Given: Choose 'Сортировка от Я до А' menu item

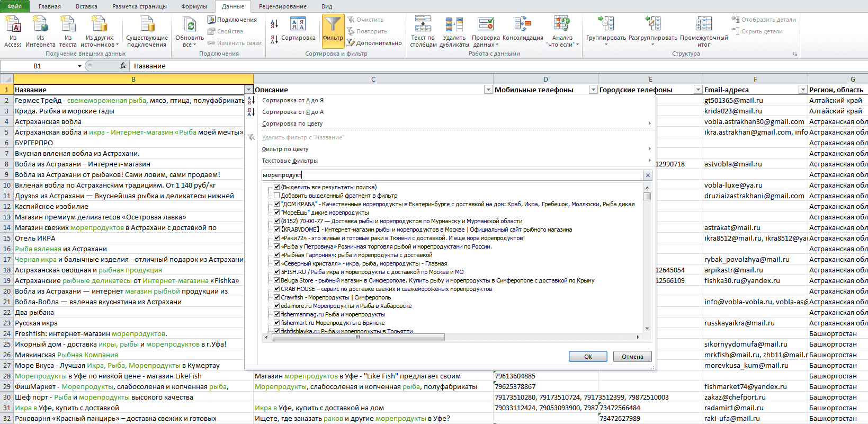Looking at the screenshot, I should click(x=293, y=112).
